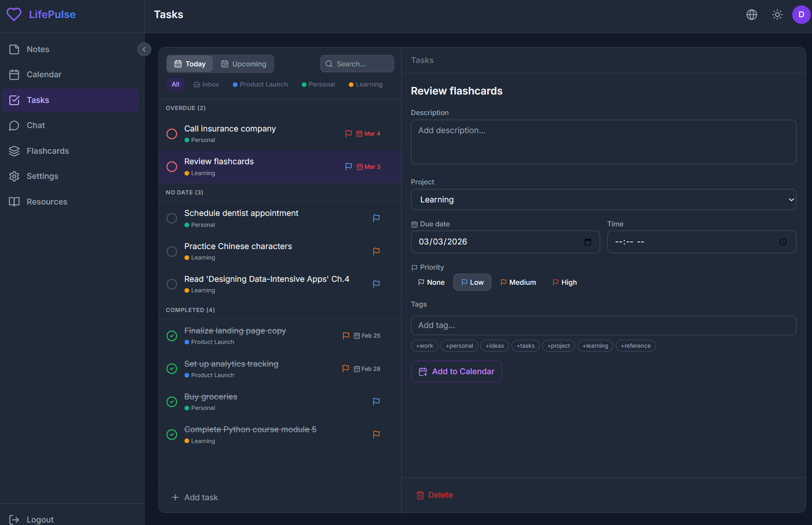Viewport: 812px width, 525px height.
Task: Collapse the sidebar with chevron button
Action: point(144,50)
